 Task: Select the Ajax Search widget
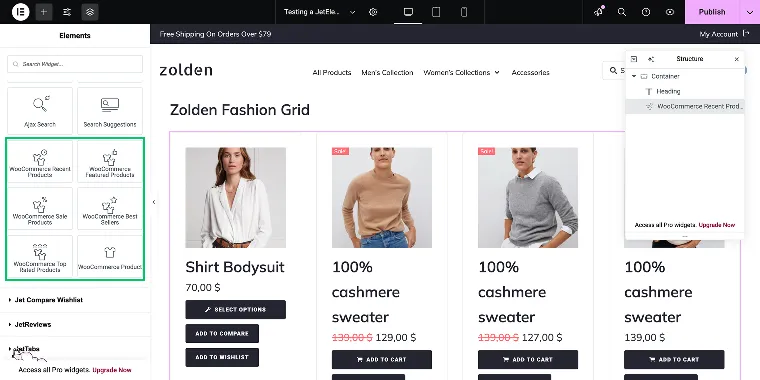coord(40,111)
